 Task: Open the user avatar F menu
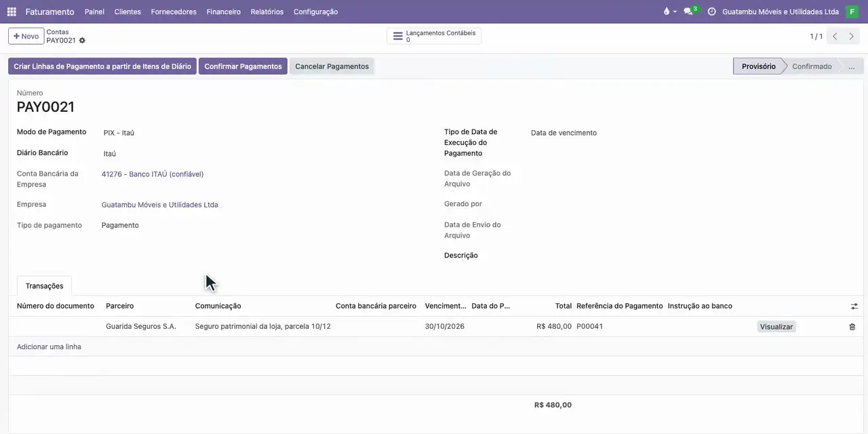click(x=852, y=12)
